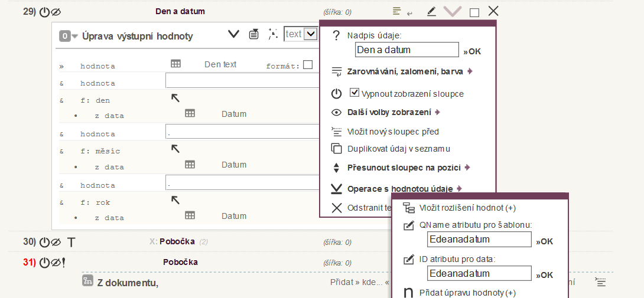Click the list icon in the Úprava výstupní hodnoty header
The width and height of the screenshot is (644, 298).
click(253, 34)
